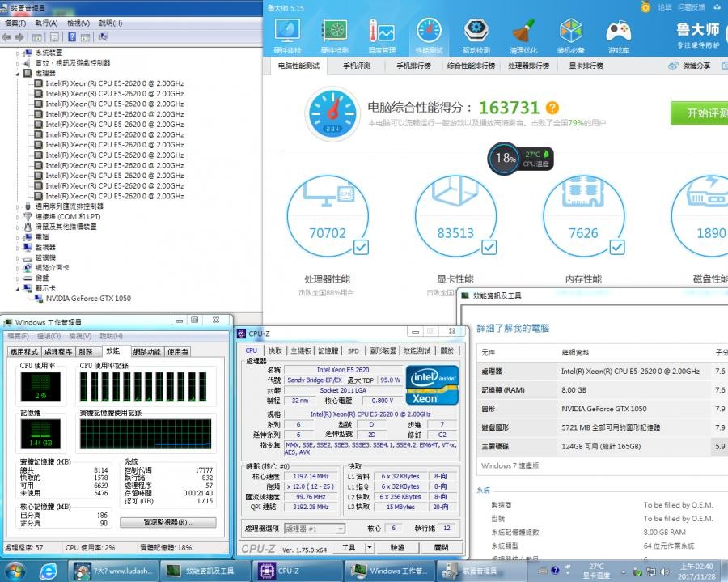Open 硬件检测 hardware detection icon
Screen dimensions: 728x582
tap(335, 36)
